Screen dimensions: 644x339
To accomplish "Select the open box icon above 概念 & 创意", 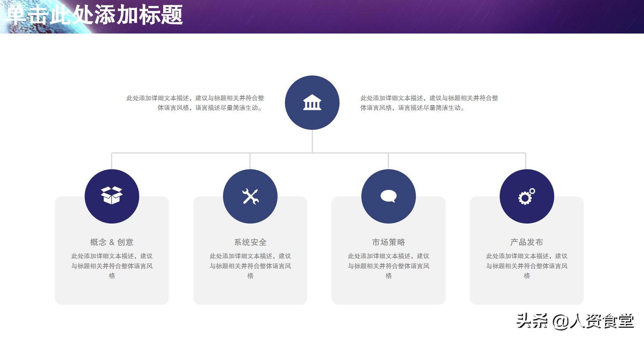I will [x=112, y=196].
